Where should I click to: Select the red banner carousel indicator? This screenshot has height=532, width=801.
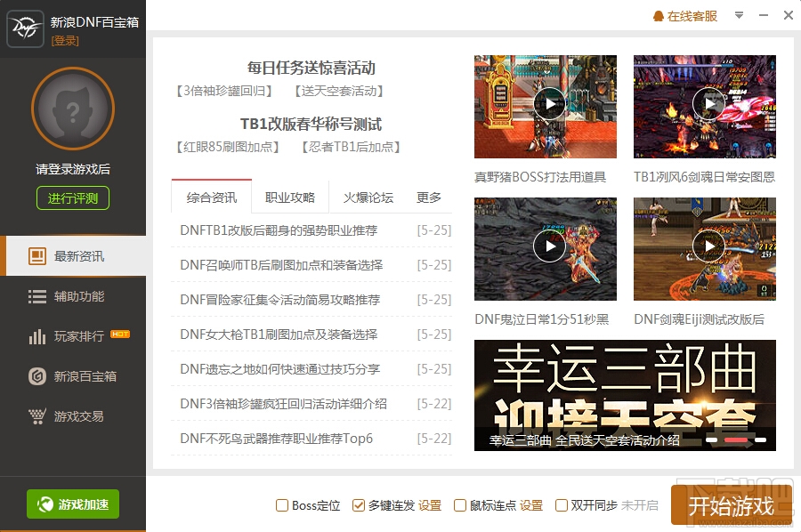[736, 439]
